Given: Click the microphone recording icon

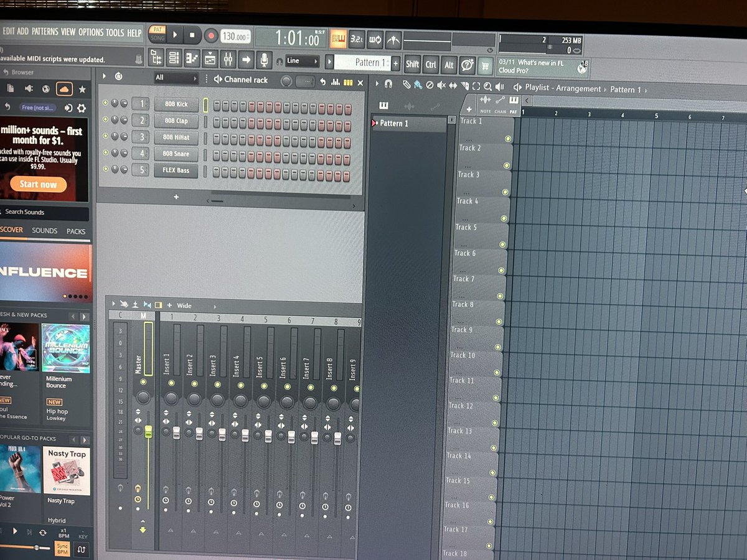Looking at the screenshot, I should 264,60.
